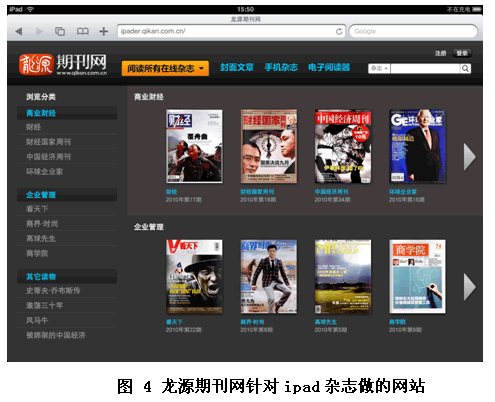Open the Safari pages switcher icon
This screenshot has width=495, height=402.
(60, 31)
